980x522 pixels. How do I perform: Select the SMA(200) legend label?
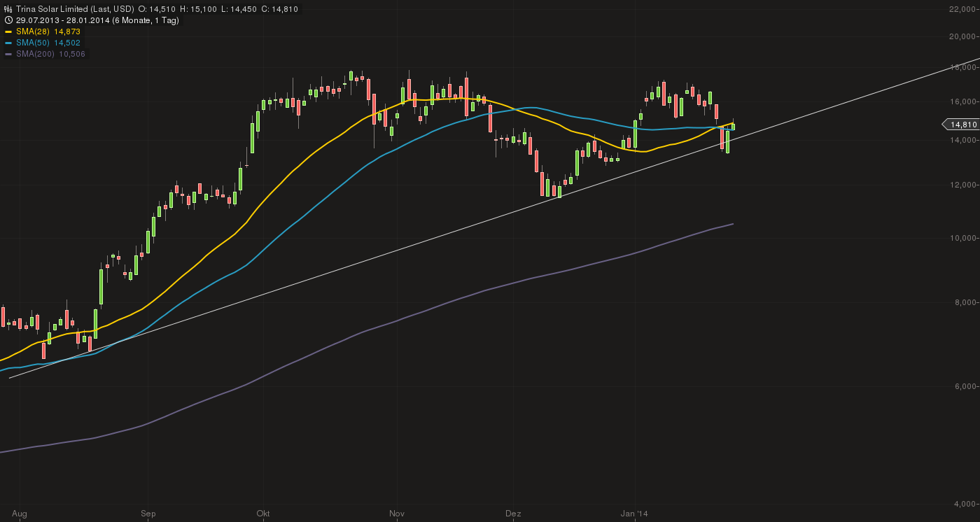34,54
